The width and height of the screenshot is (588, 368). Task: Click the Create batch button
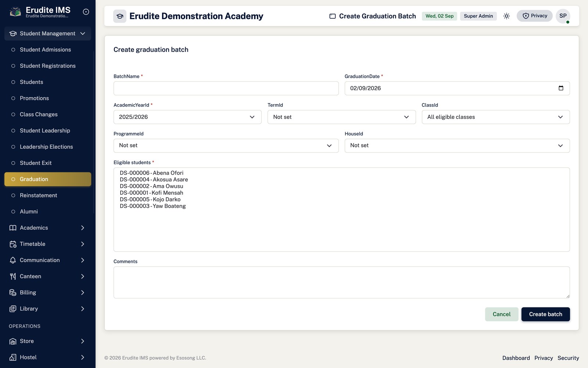[x=545, y=314]
